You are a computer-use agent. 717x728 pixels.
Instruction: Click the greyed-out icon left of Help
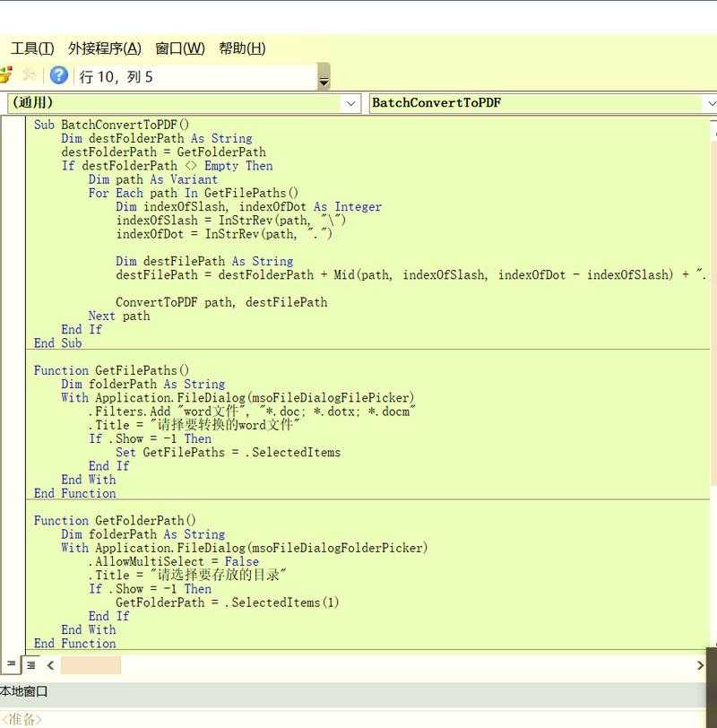click(30, 75)
